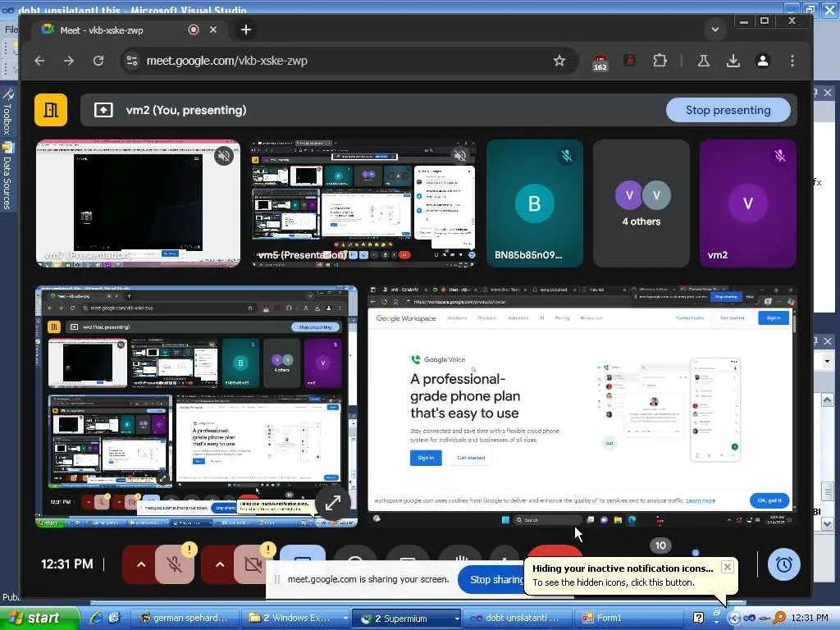Open the Toolbox side tab in Visual Studio
The height and width of the screenshot is (630, 840).
7,112
